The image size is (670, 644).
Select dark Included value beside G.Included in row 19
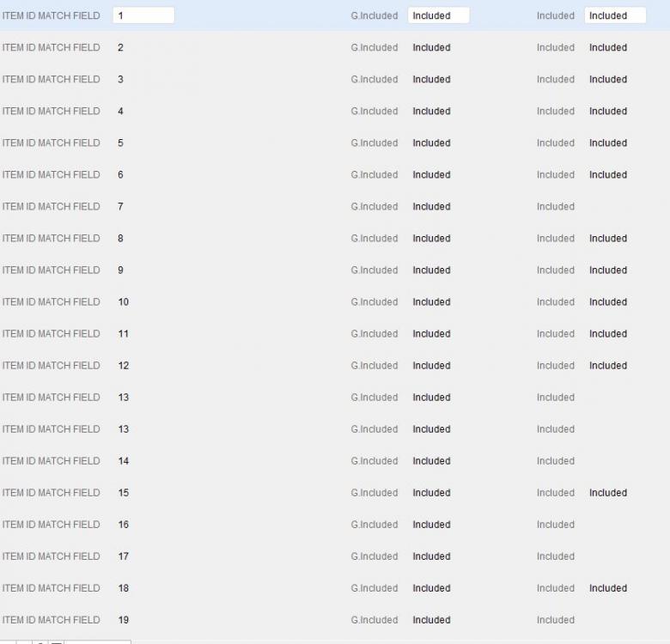coord(431,620)
